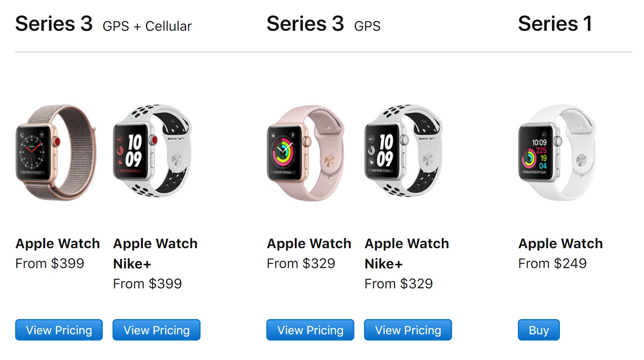Click View Pricing for the GPS + Cellular Apple Watch

tap(59, 330)
